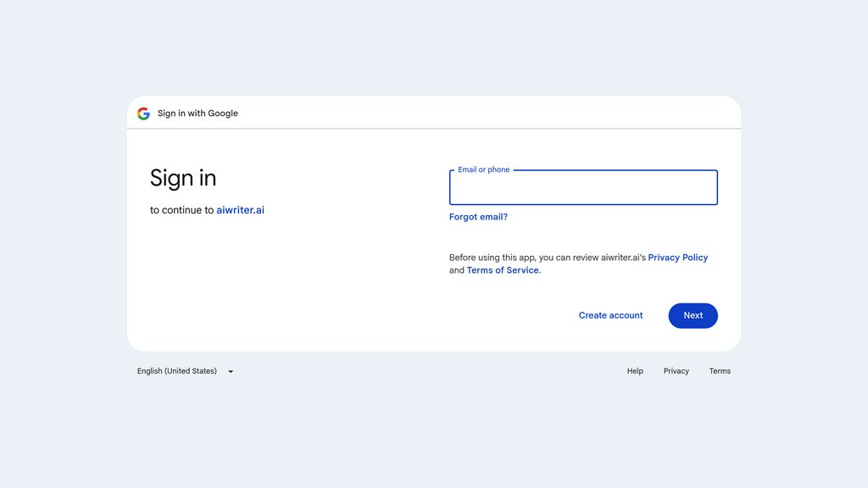Click the divider line under the card header
Image resolution: width=868 pixels, height=488 pixels.
point(434,129)
